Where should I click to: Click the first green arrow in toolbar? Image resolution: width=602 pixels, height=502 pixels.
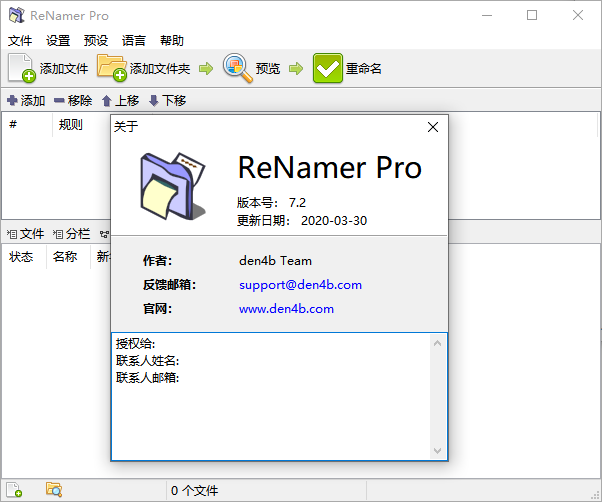click(x=206, y=69)
